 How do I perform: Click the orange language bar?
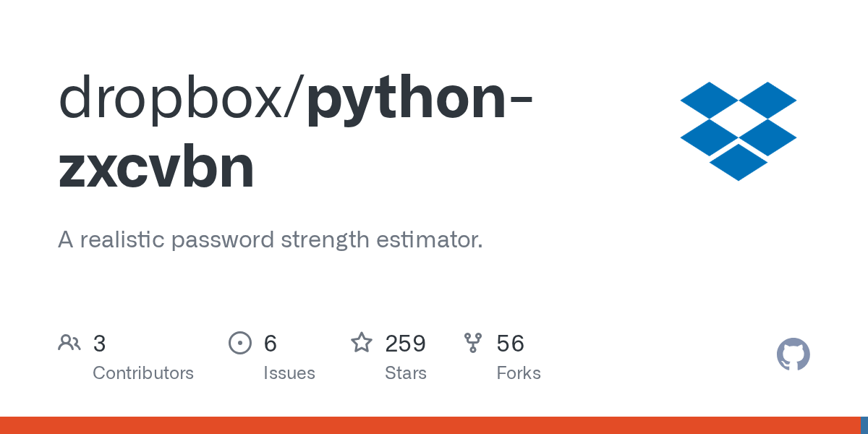[430, 425]
